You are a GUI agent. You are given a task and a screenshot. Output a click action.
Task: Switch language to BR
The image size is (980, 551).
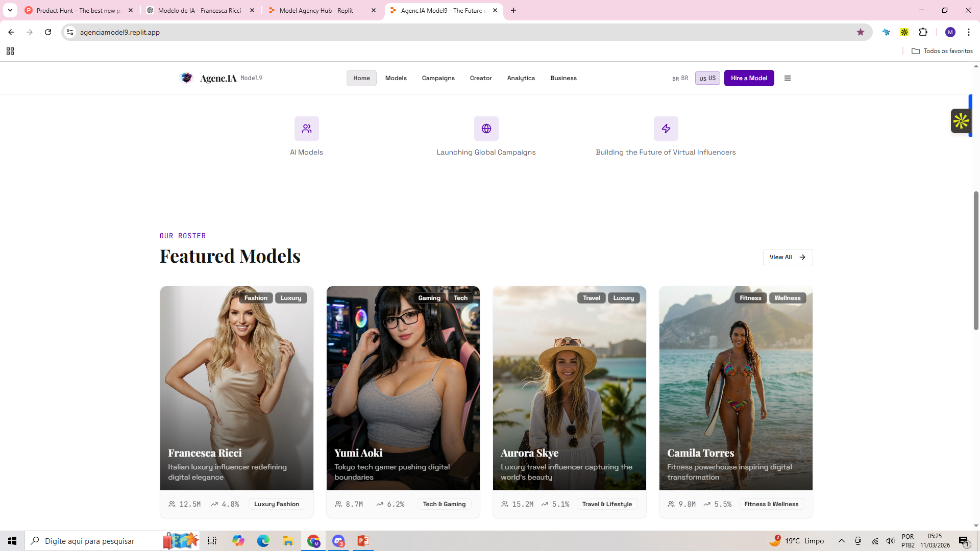click(680, 78)
